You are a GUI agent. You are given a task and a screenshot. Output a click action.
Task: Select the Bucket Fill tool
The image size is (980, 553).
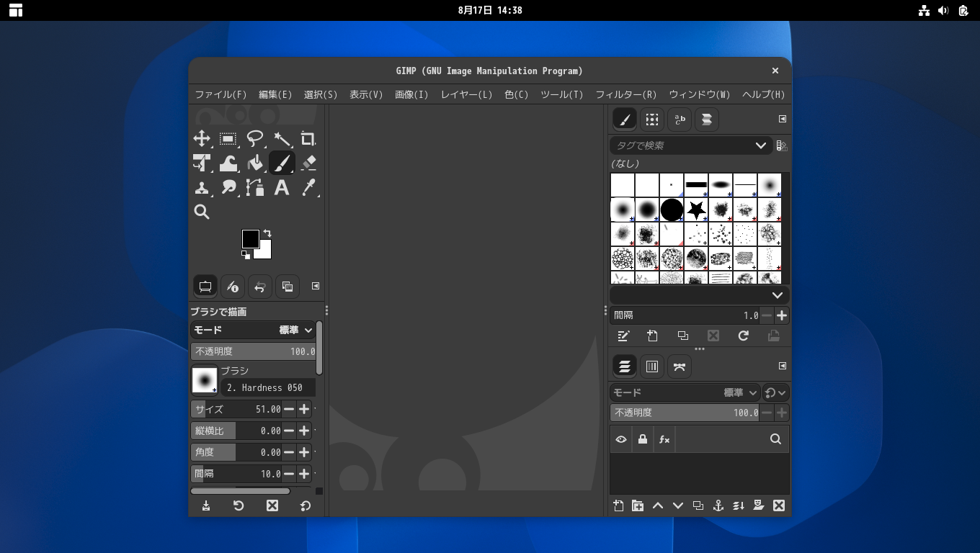click(255, 163)
